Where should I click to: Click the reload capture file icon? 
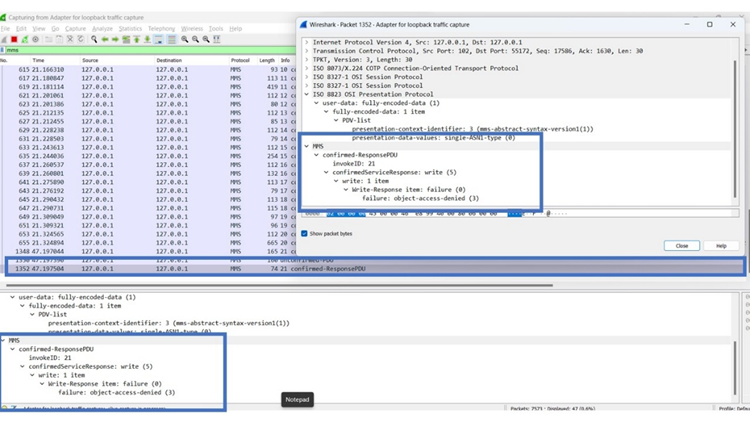click(80, 39)
